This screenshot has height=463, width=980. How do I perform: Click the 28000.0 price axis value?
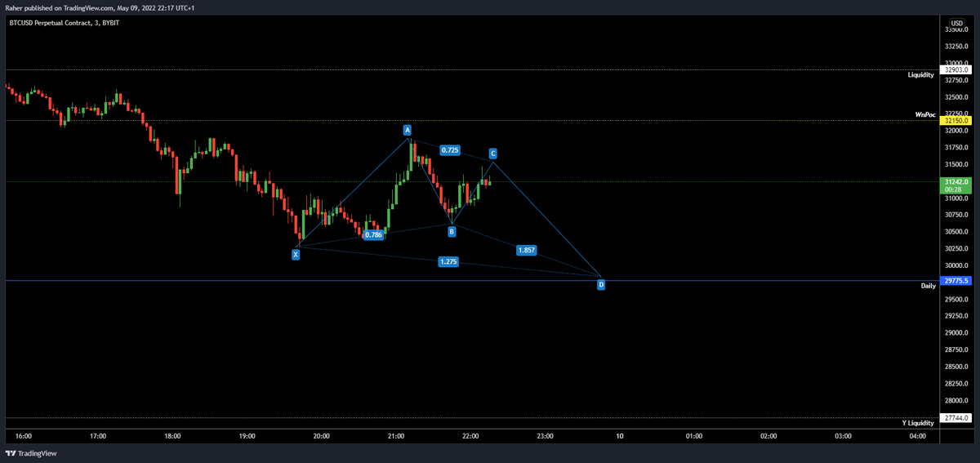click(956, 401)
